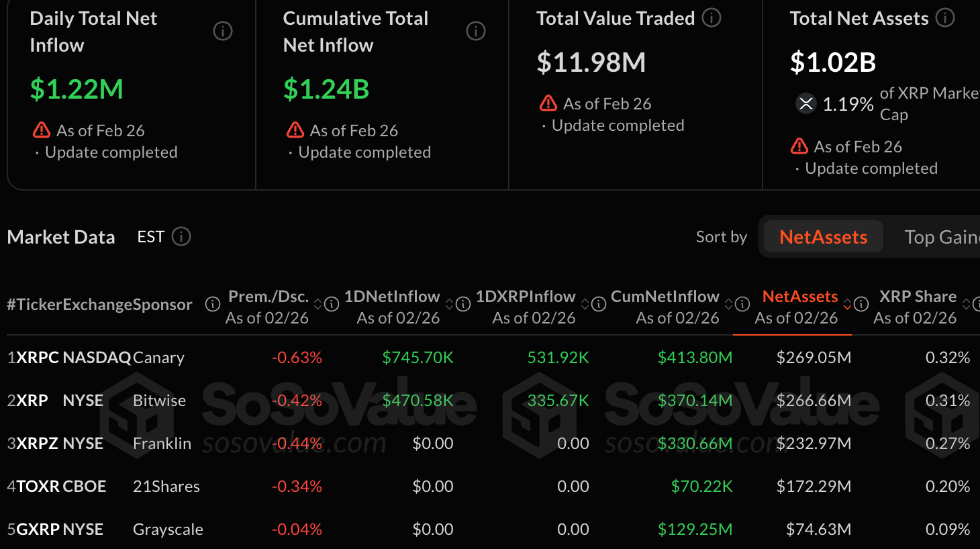Toggle sorting on the 1DNetInflow column
Viewport: 980px width, 549px height.
449,304
